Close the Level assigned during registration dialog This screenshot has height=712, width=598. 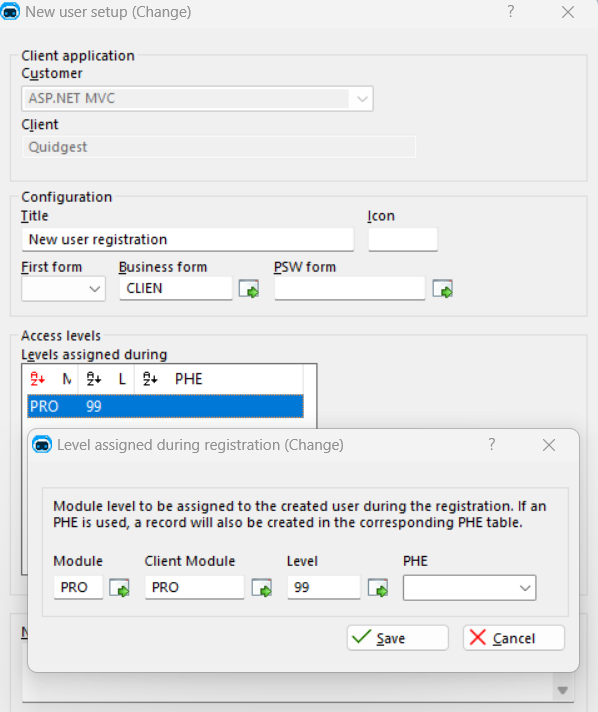coord(549,445)
